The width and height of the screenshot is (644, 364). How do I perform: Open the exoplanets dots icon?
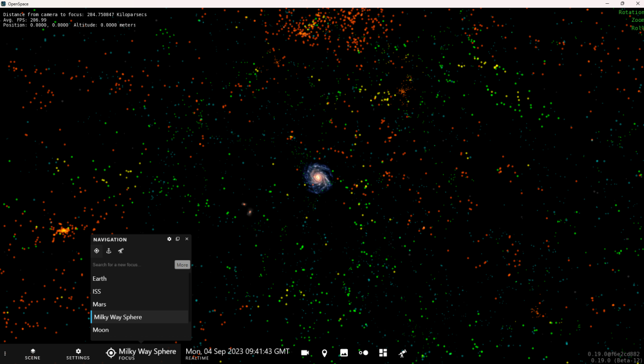pos(363,353)
